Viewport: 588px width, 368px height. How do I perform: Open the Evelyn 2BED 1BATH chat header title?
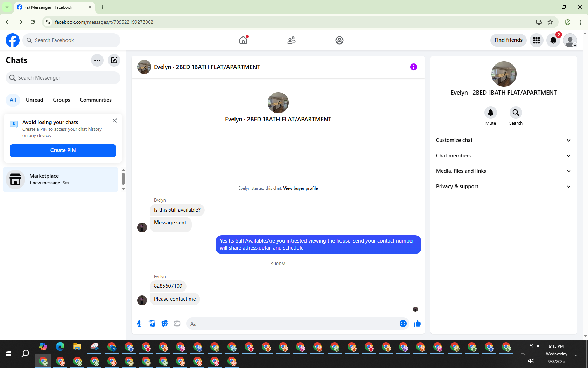[x=207, y=67]
